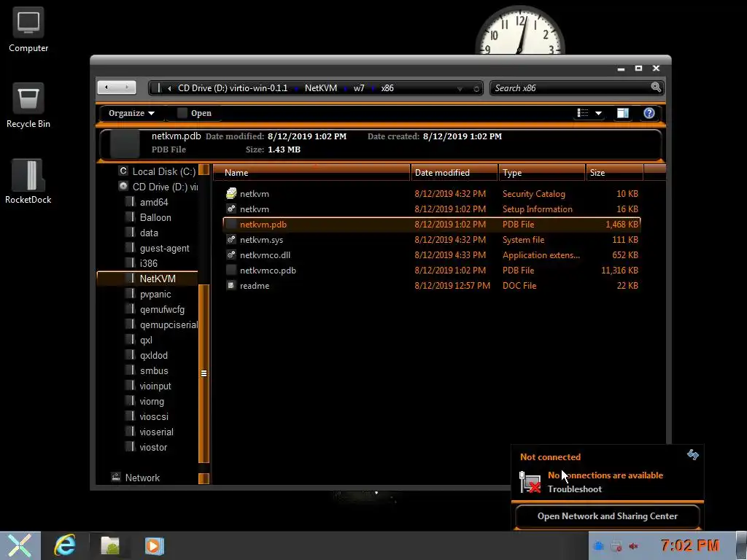Screen dimensions: 747x560
Task: Select the netkvm Security Catalog file icon
Action: coord(231,193)
